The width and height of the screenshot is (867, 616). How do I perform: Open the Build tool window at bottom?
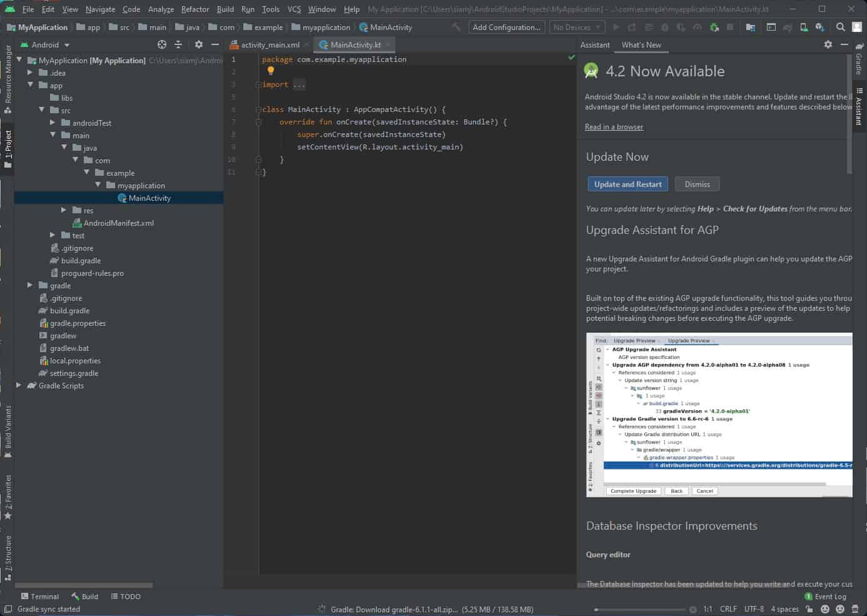84,596
